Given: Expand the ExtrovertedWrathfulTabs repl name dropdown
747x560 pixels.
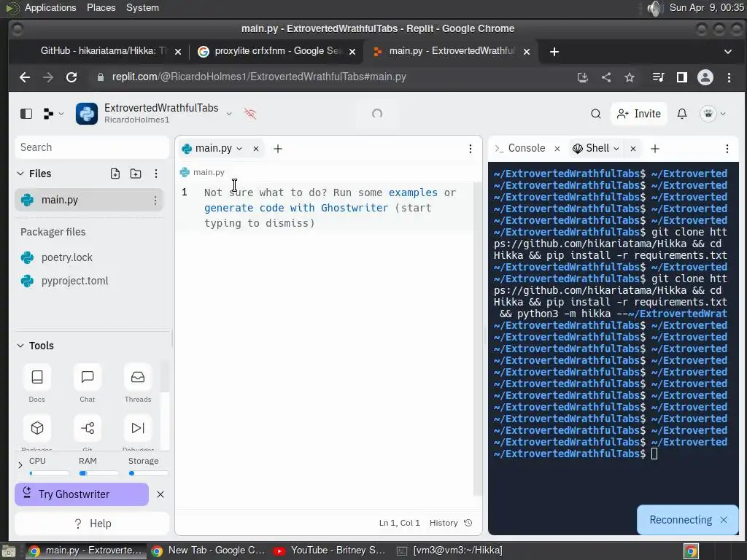Looking at the screenshot, I should click(229, 113).
